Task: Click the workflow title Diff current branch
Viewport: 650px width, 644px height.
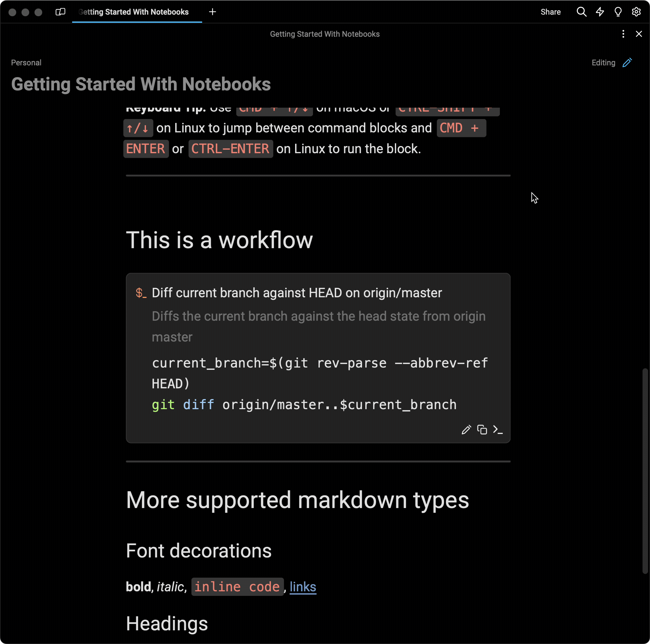Action: (297, 293)
